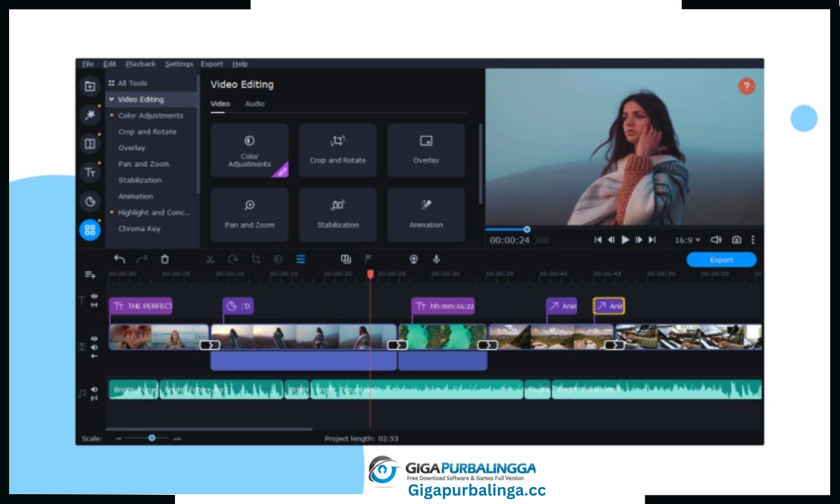840x504 pixels.
Task: Mute the video track audio
Action: click(94, 347)
